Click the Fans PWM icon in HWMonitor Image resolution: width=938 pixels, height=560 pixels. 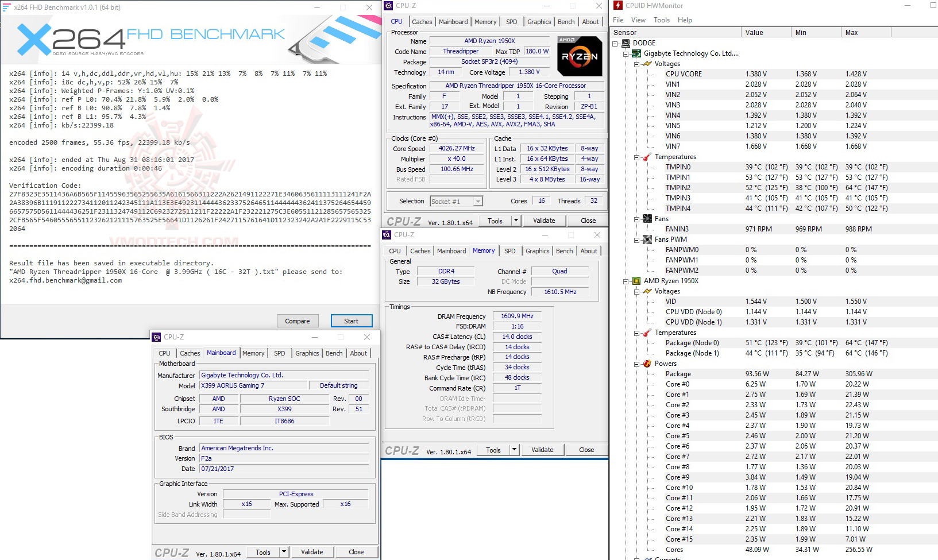pyautogui.click(x=646, y=240)
